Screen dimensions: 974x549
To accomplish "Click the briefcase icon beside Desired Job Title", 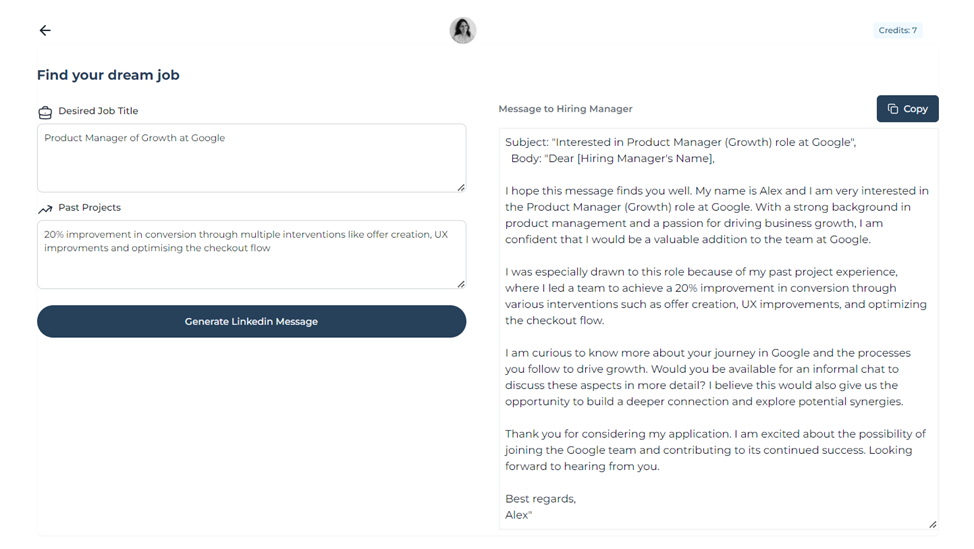I will coord(45,112).
